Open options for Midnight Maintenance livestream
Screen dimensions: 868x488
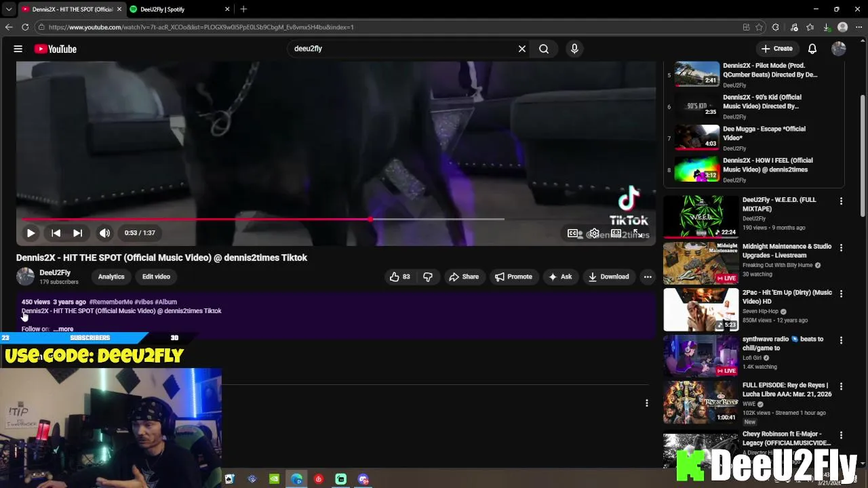pyautogui.click(x=841, y=248)
